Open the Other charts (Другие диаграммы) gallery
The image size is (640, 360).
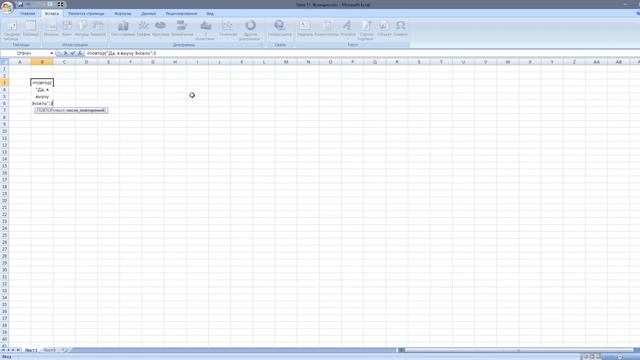coord(250,31)
